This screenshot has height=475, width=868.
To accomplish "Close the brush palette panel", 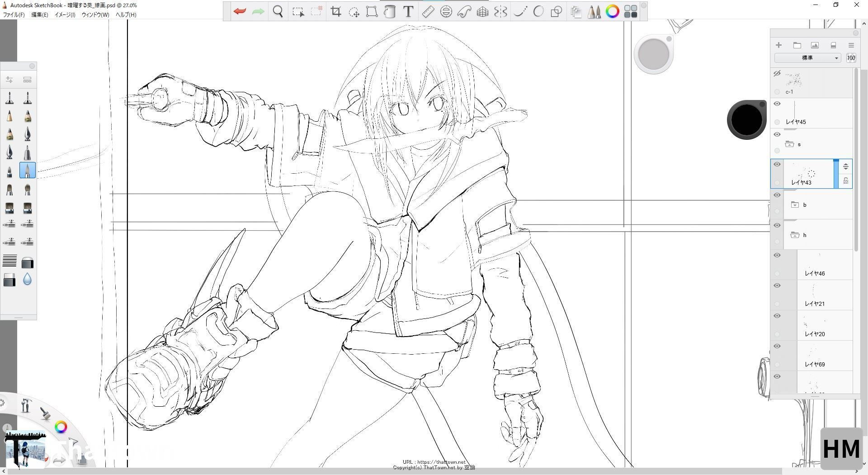I will [x=32, y=66].
